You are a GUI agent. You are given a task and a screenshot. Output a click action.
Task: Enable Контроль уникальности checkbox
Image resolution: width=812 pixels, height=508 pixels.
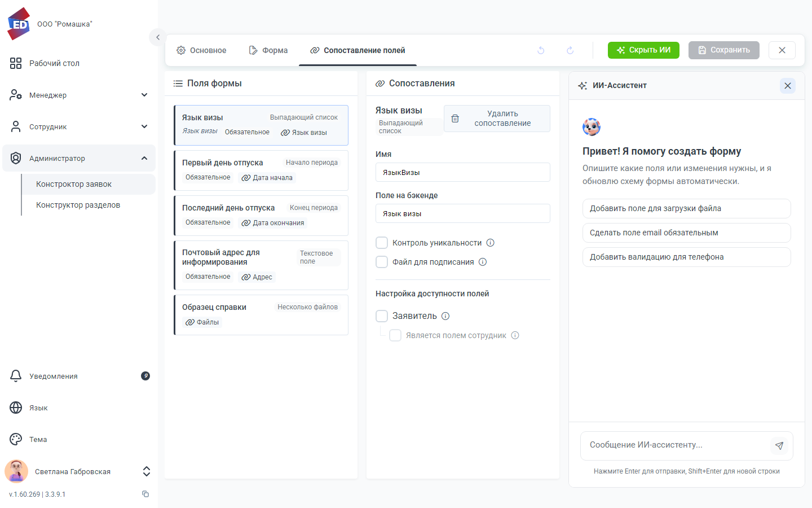(x=382, y=243)
